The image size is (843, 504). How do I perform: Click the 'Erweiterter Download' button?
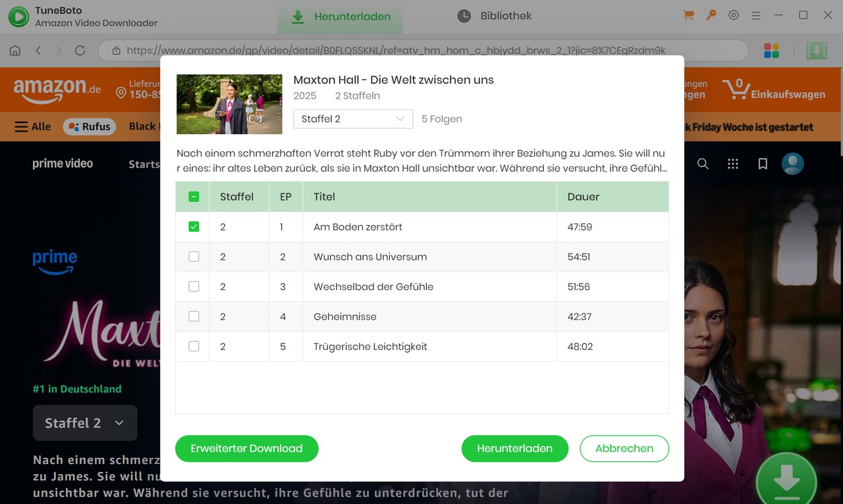pyautogui.click(x=246, y=448)
